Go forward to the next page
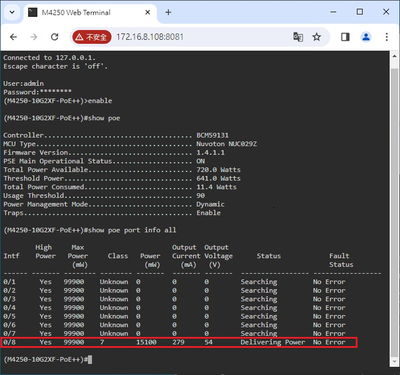 pyautogui.click(x=34, y=37)
